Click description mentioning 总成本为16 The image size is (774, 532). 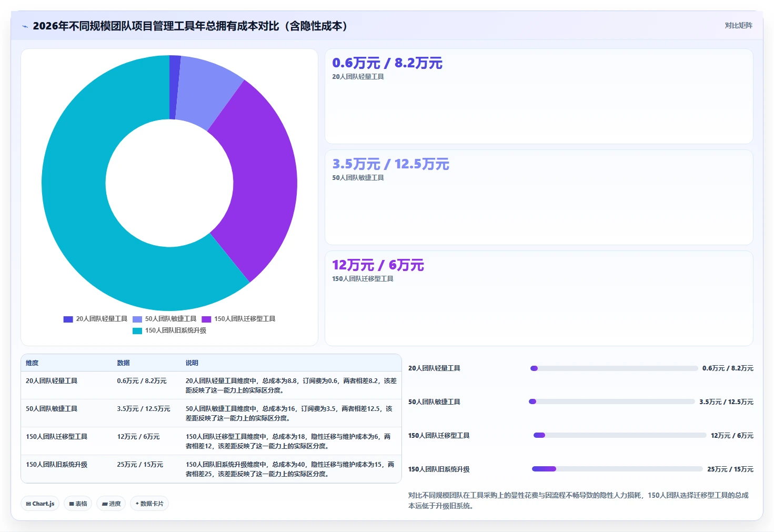tap(289, 414)
